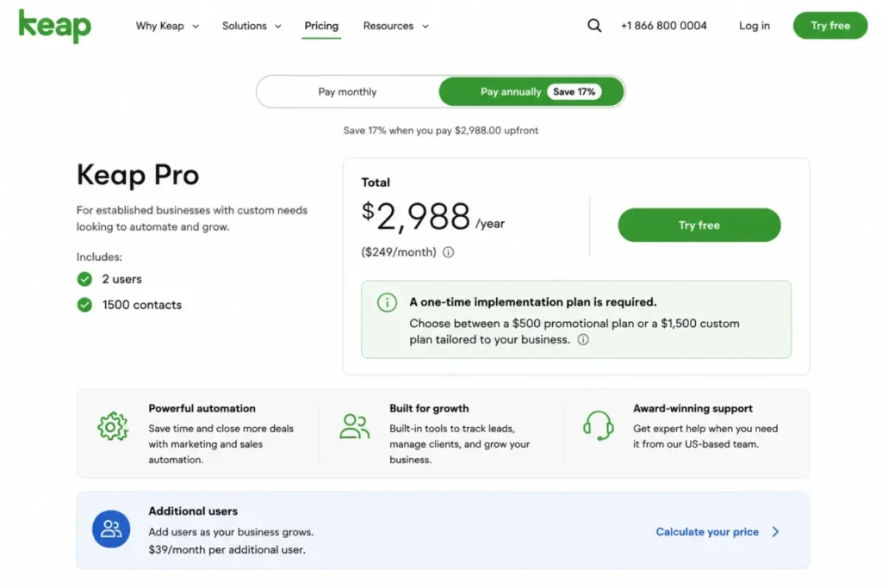The height and width of the screenshot is (588, 882).
Task: Open the search magnifier icon
Action: pos(594,26)
